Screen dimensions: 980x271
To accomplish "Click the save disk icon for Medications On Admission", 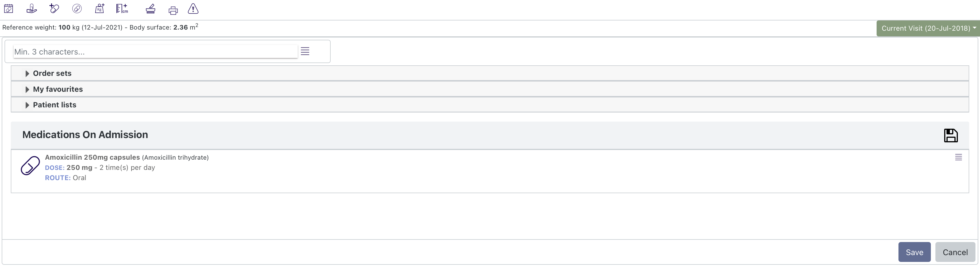I will [x=951, y=135].
